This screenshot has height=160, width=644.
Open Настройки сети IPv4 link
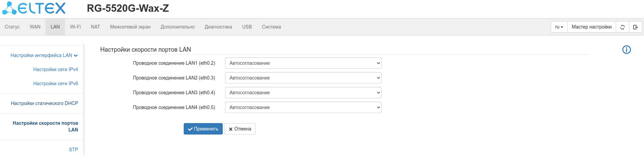[x=56, y=69]
